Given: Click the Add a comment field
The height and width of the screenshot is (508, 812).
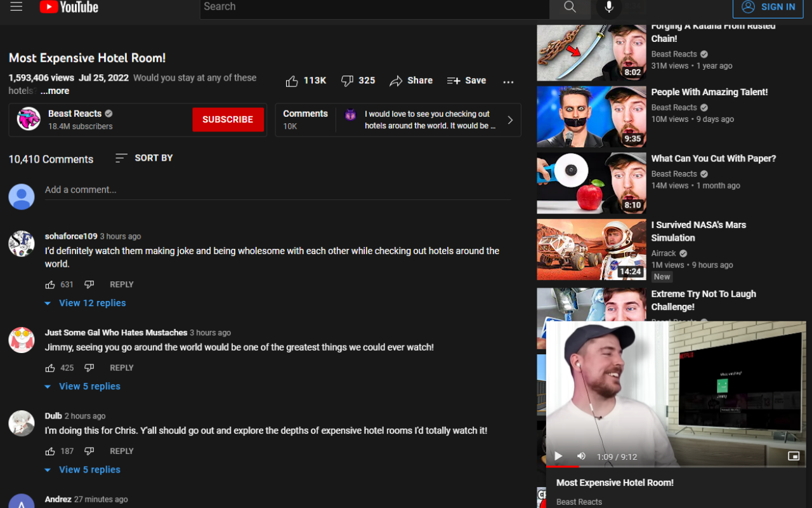Looking at the screenshot, I should tap(278, 190).
